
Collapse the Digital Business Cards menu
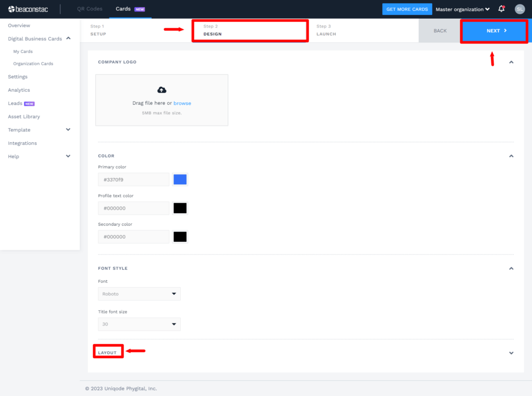click(x=68, y=38)
